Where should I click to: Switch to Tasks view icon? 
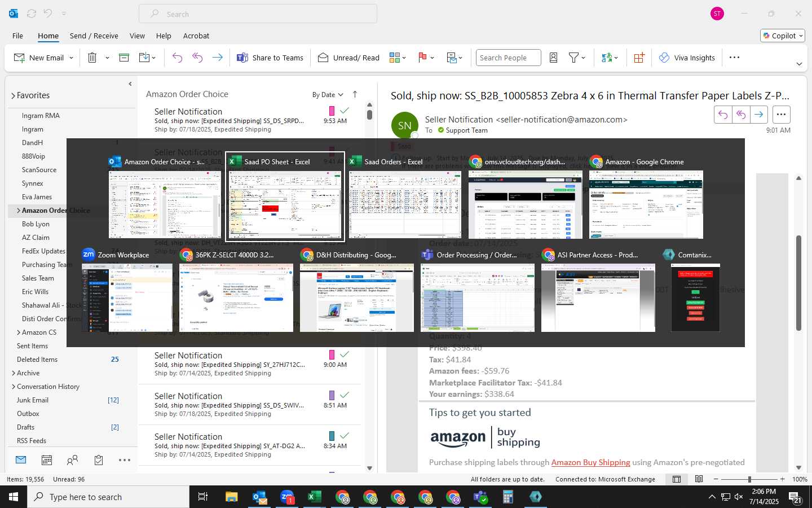pyautogui.click(x=99, y=460)
